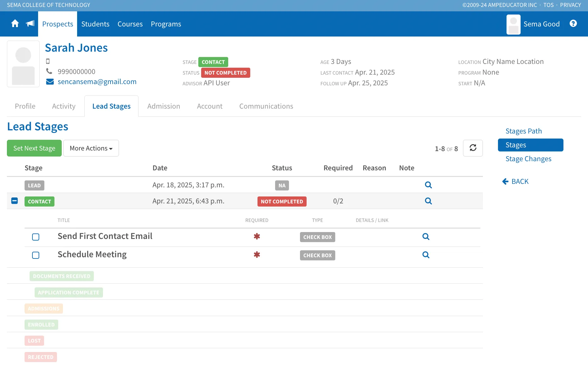Open the Stages Path view

[523, 131]
